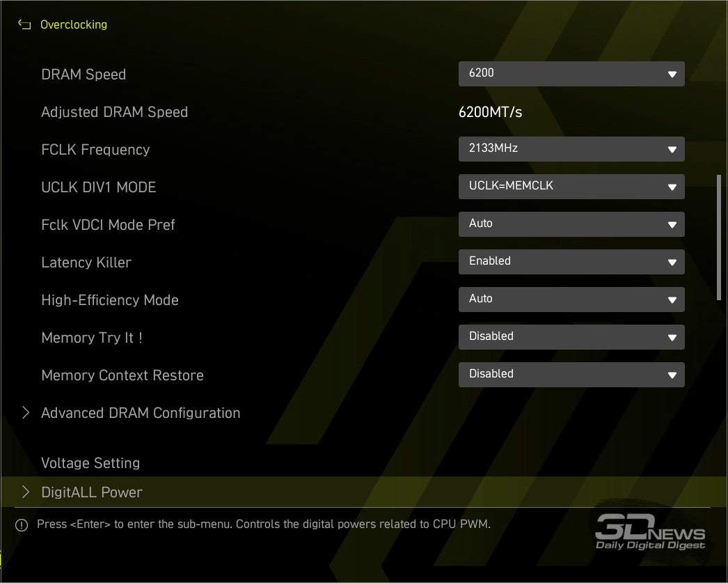Open the UCLK DIV1 MODE dropdown
The image size is (728, 583).
click(x=571, y=187)
